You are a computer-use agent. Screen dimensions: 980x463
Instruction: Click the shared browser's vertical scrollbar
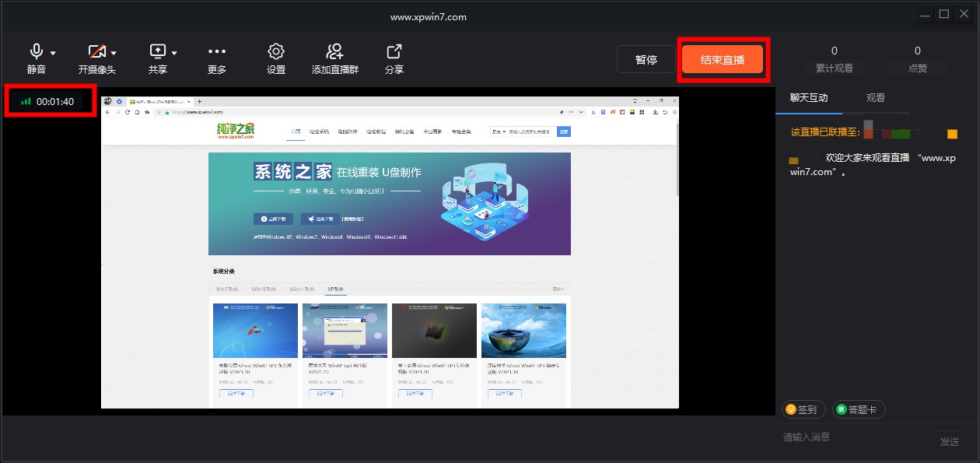(677, 160)
